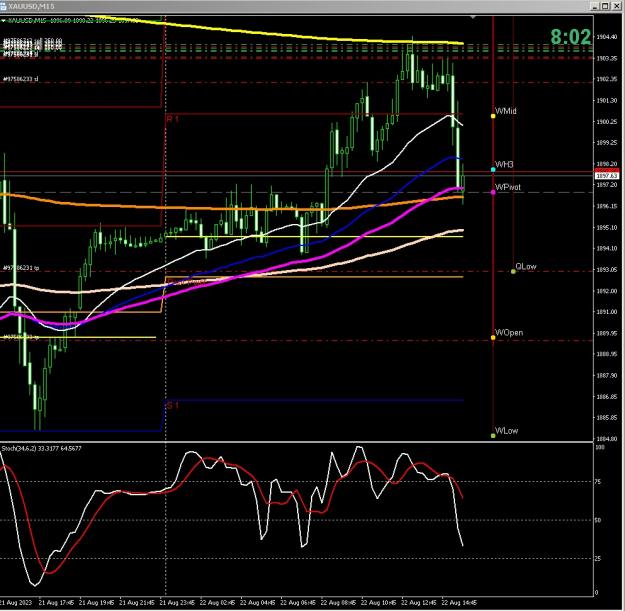This screenshot has height=611, width=625.
Task: Click the WOpen label text
Action: click(x=509, y=332)
